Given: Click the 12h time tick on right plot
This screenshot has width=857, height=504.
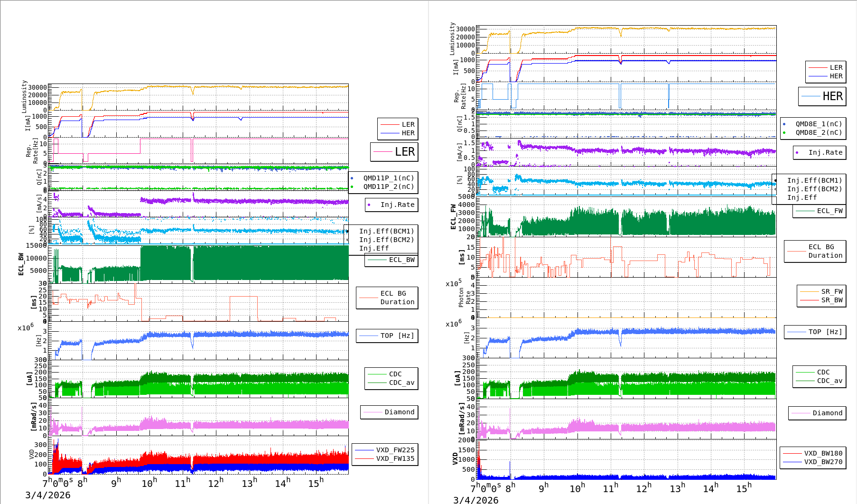Looking at the screenshot, I should pos(644,488).
